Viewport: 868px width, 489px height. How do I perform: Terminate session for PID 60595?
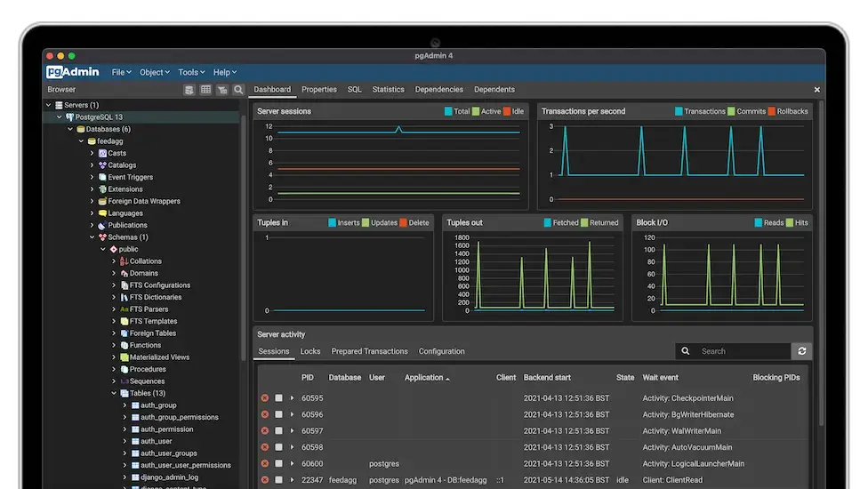[x=264, y=398]
